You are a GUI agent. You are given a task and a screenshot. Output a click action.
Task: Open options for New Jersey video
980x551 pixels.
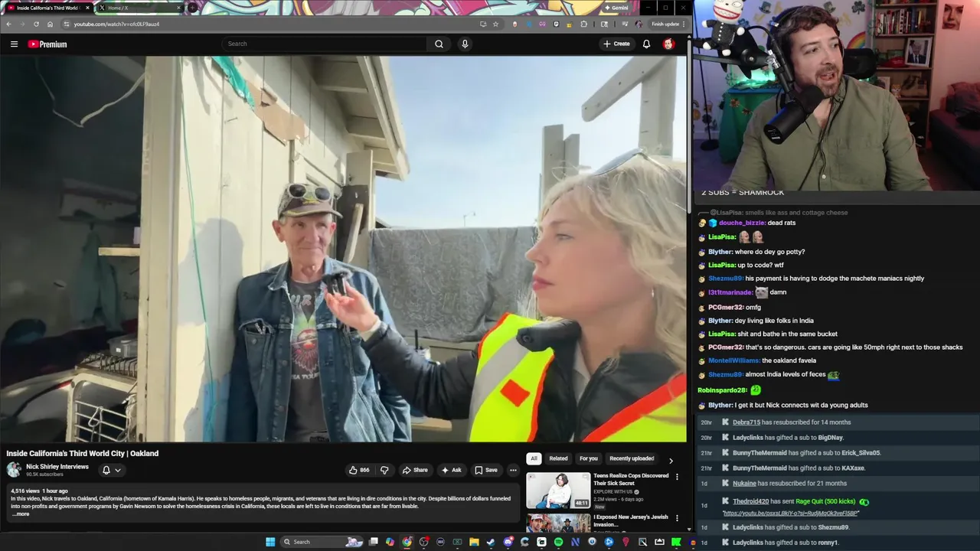[x=677, y=518]
